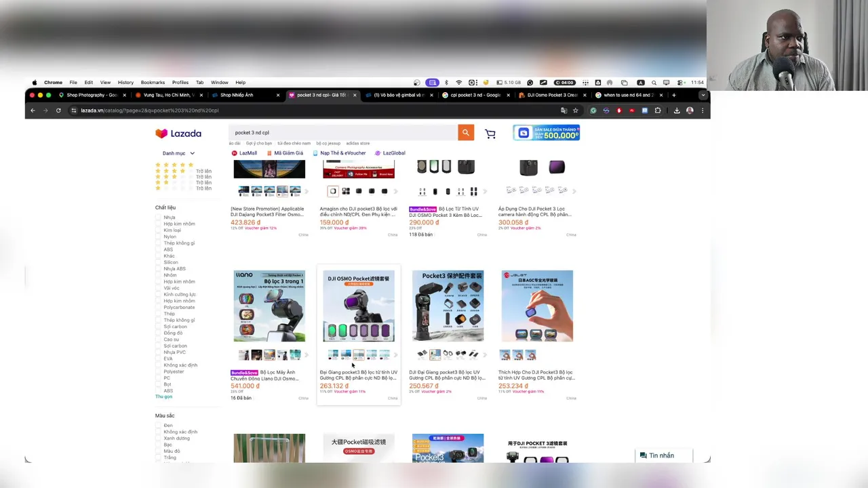Show next thumbnails for 250.567 đ product

click(x=485, y=354)
